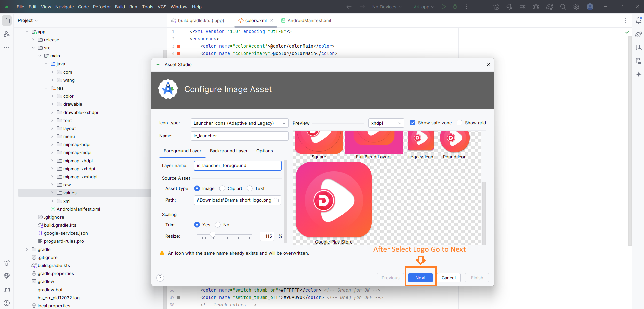
Task: Open the Refactor menu
Action: point(102,7)
